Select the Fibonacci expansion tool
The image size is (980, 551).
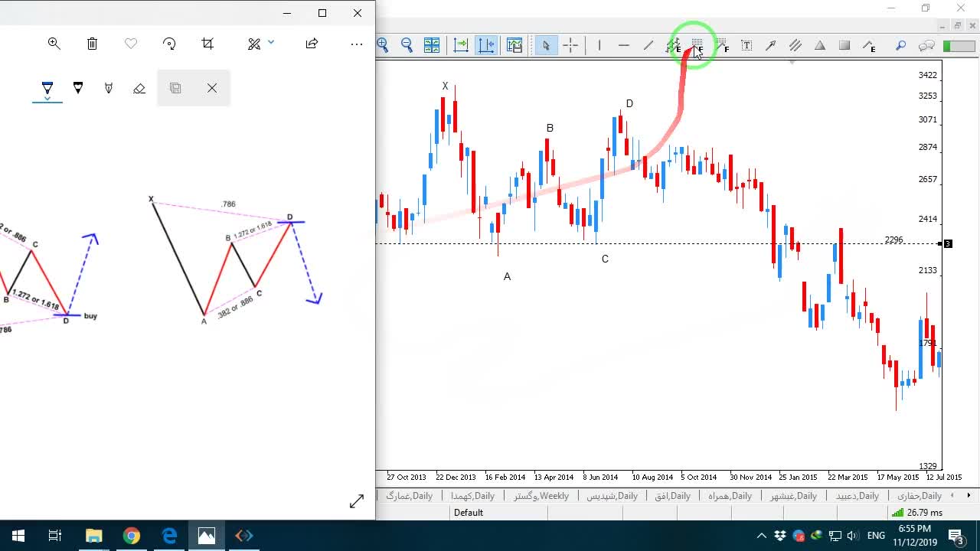[869, 45]
